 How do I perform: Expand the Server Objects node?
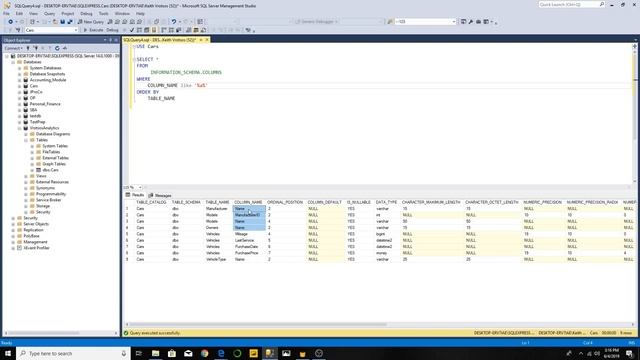click(x=13, y=224)
